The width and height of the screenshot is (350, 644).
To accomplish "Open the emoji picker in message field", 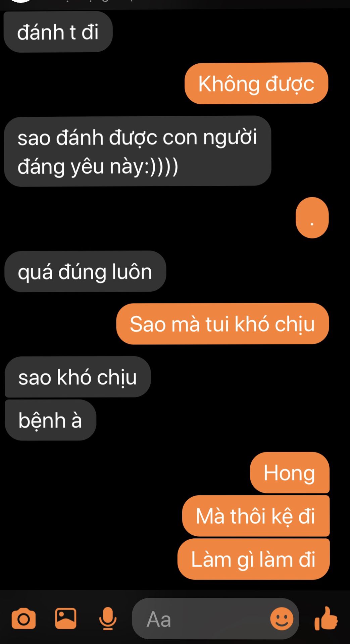I will click(x=282, y=619).
